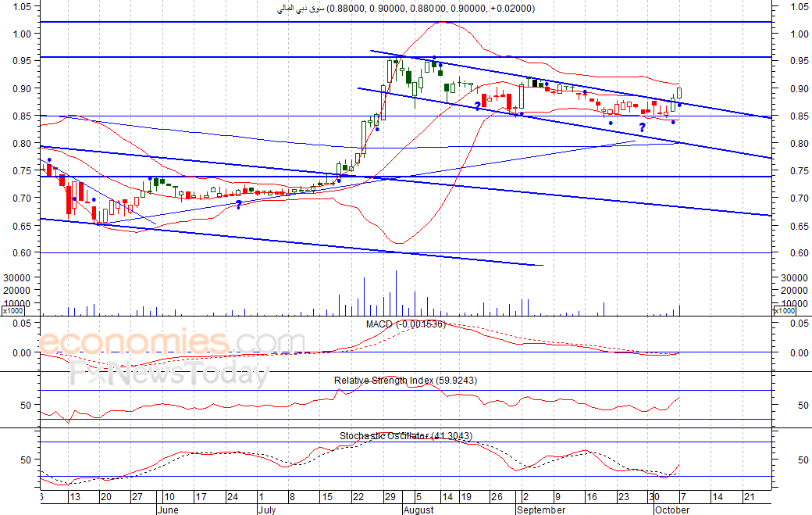Screen dimensions: 812x515
Task: Click the 0.75 value on left price axis
Action: pos(22,171)
